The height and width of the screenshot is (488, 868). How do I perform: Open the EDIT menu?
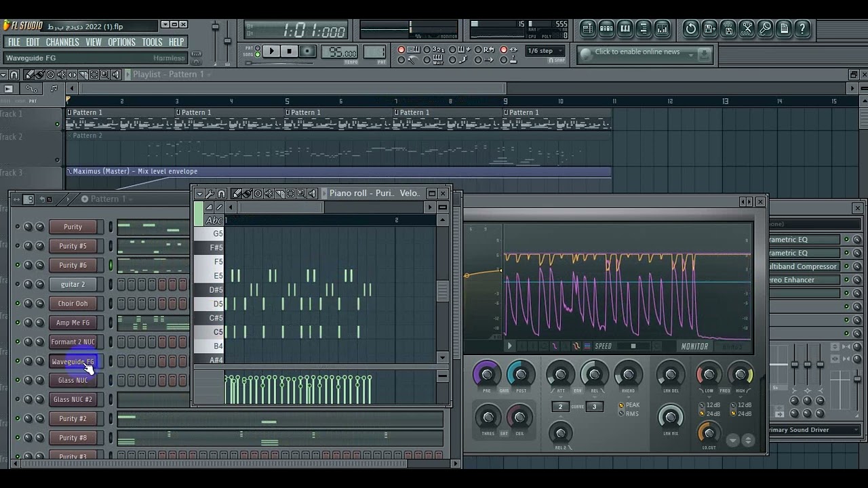pyautogui.click(x=33, y=42)
